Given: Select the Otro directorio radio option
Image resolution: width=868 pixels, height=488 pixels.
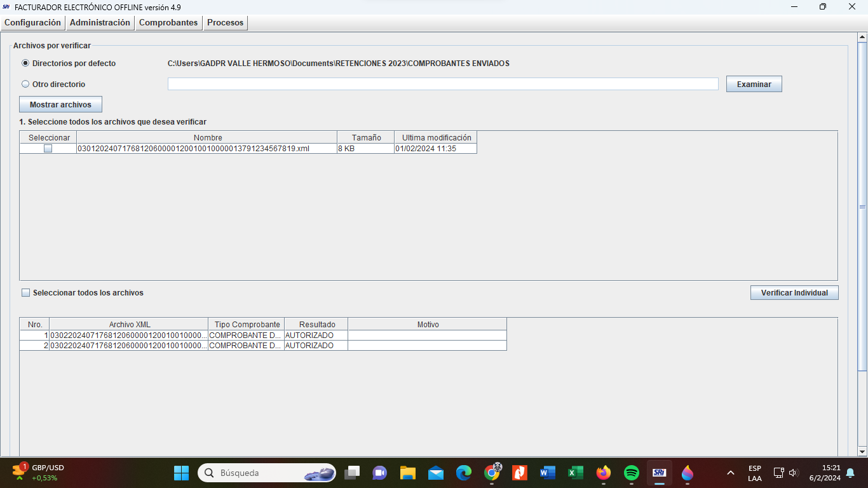Looking at the screenshot, I should coord(25,84).
